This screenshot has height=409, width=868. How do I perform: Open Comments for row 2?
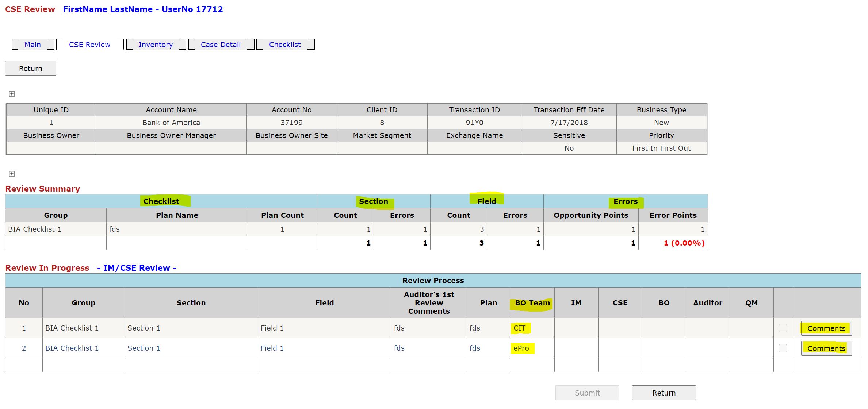click(x=826, y=348)
